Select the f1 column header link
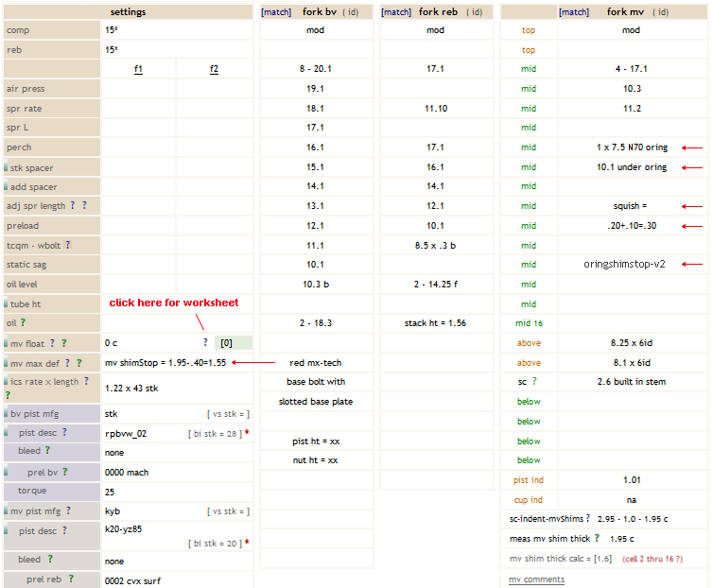The width and height of the screenshot is (713, 588). click(139, 69)
